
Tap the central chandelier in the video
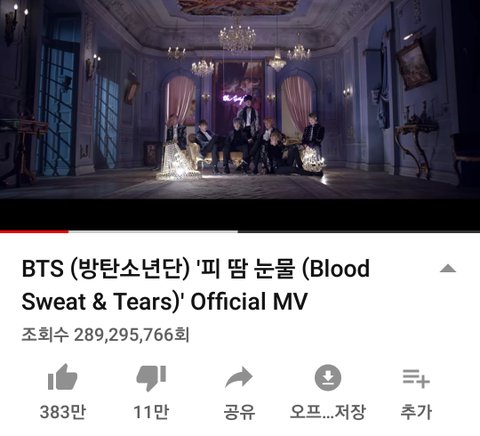click(x=237, y=35)
